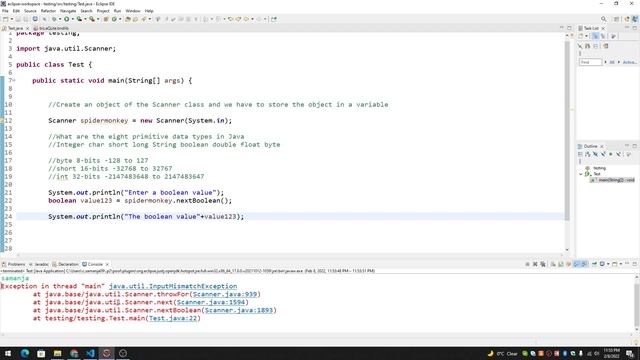
Task: Click the Save icon in main toolbar
Action: click(x=18, y=19)
